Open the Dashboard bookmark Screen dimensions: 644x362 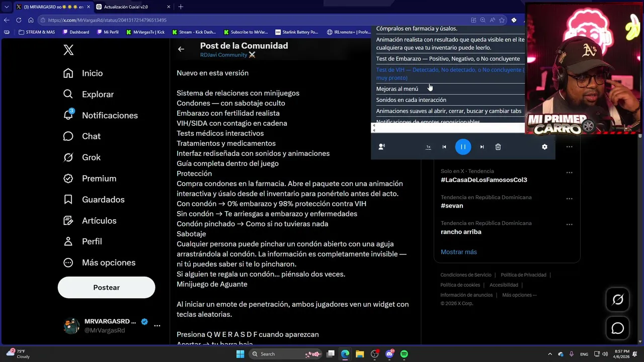tap(76, 32)
